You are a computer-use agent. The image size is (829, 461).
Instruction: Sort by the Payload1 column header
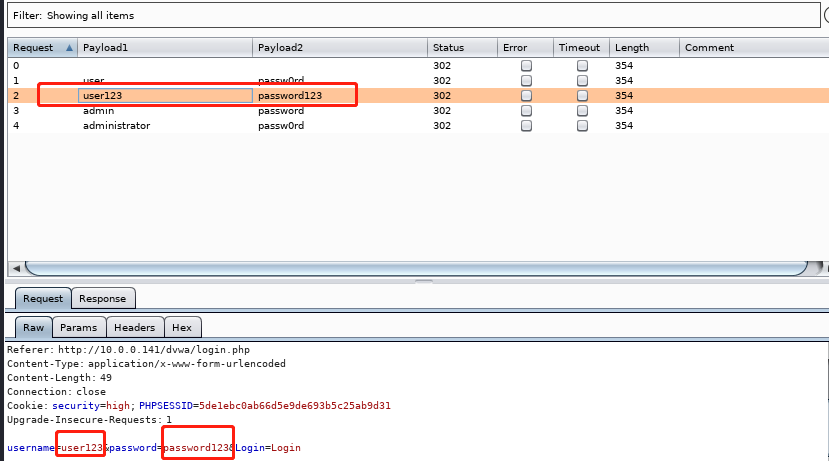click(x=165, y=48)
